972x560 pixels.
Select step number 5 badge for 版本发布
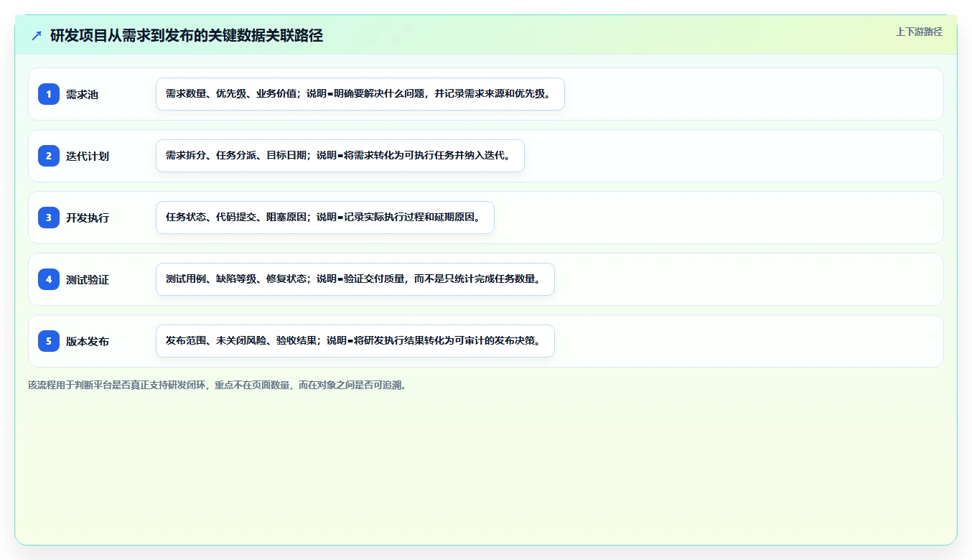[49, 341]
